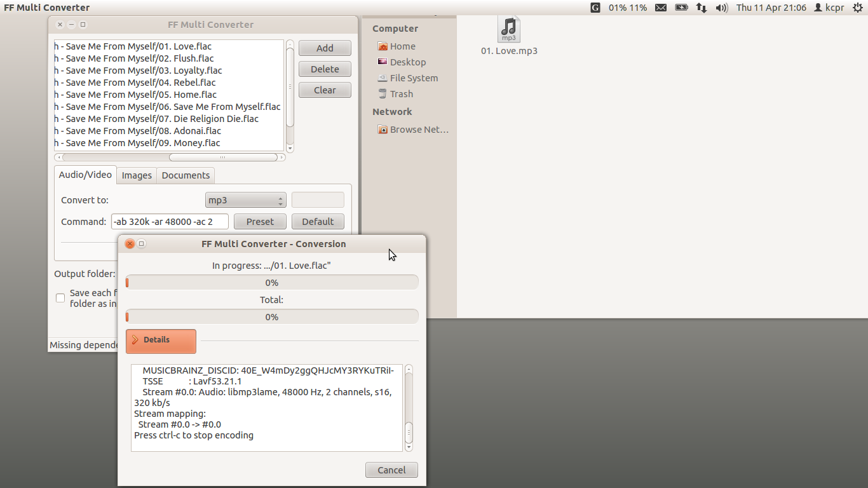Click the Default button
This screenshot has height=488, width=868.
click(318, 222)
